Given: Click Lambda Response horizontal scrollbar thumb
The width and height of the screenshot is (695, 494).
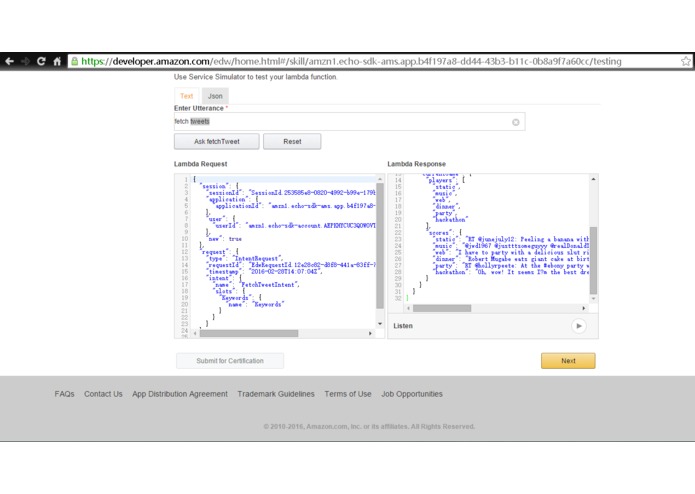Looking at the screenshot, I should pos(442,308).
